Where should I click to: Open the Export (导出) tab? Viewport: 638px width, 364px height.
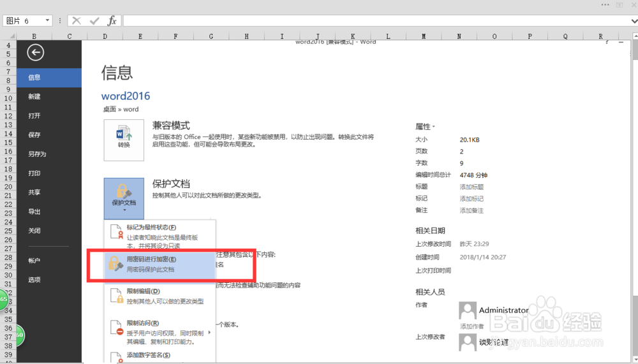(49, 212)
